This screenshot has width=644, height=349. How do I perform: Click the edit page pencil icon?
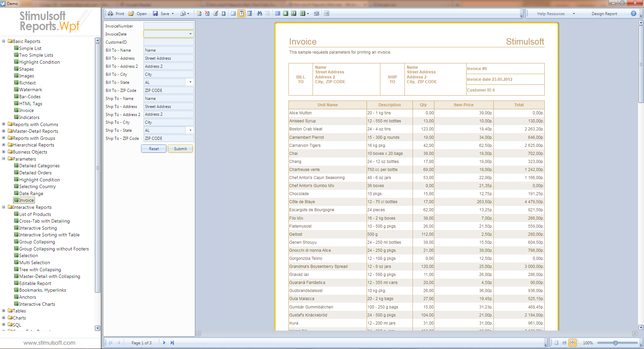216,14
